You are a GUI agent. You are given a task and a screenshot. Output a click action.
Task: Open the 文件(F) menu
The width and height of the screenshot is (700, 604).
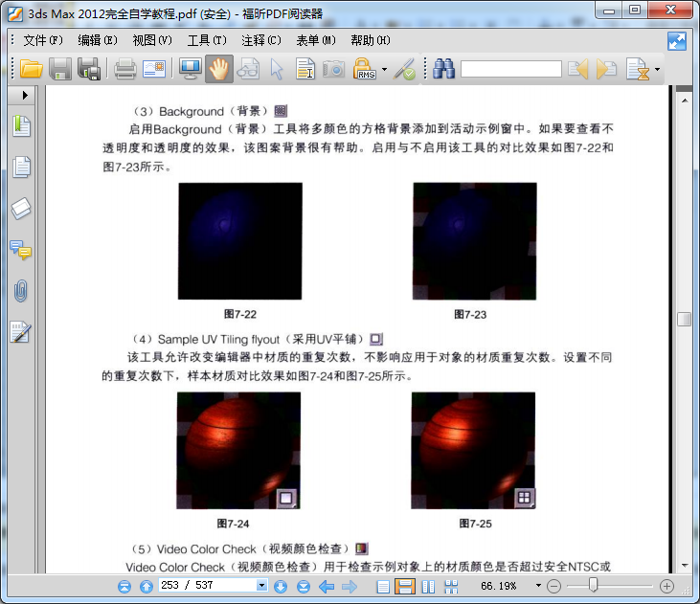point(43,40)
